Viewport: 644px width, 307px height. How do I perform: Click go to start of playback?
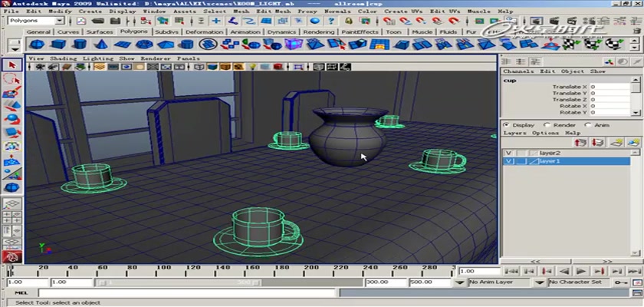pos(511,271)
